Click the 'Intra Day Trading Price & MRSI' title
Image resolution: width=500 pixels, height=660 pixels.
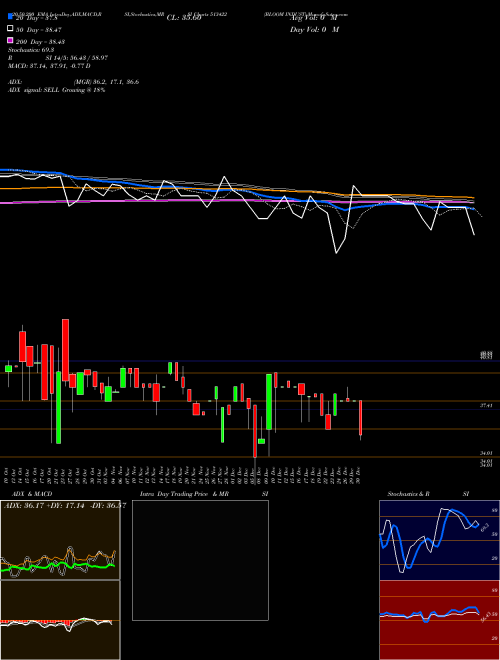(204, 494)
